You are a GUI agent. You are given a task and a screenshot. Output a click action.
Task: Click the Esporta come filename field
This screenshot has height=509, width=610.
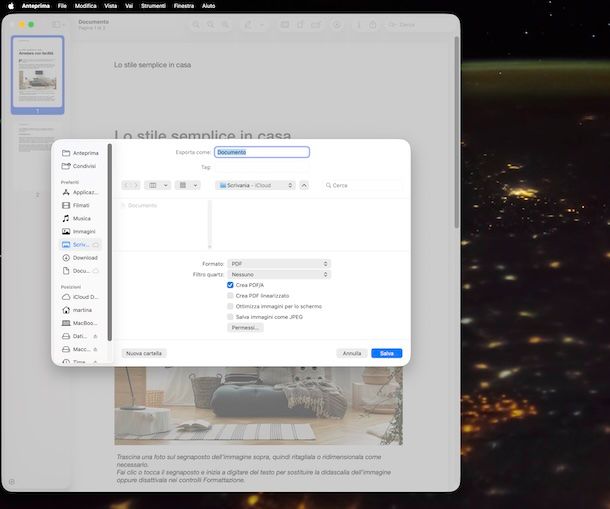(x=262, y=152)
